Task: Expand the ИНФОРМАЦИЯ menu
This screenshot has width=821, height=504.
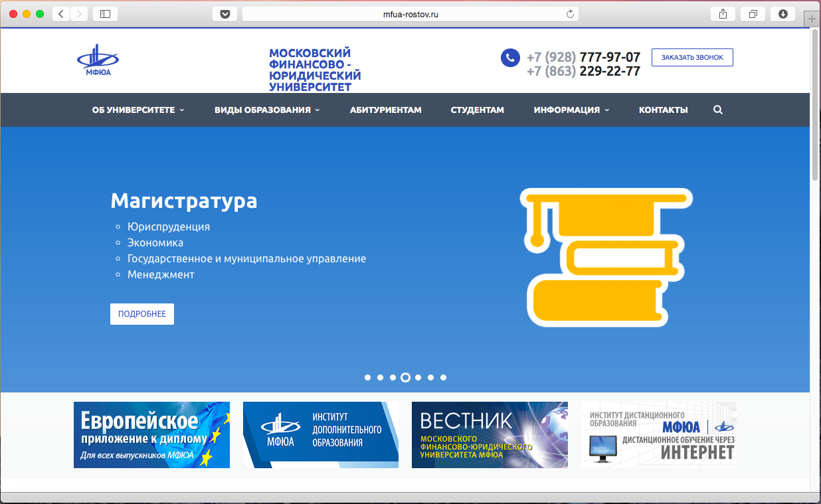Action: [571, 110]
